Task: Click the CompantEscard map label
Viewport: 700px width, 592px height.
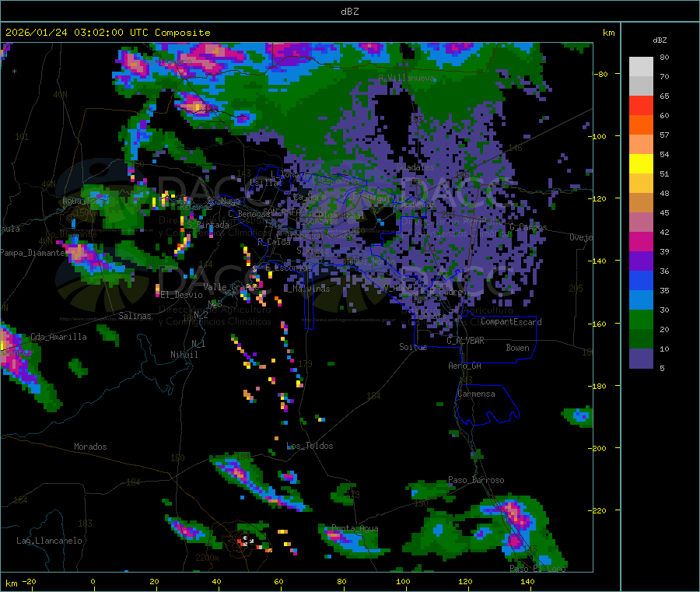Action: tap(511, 322)
